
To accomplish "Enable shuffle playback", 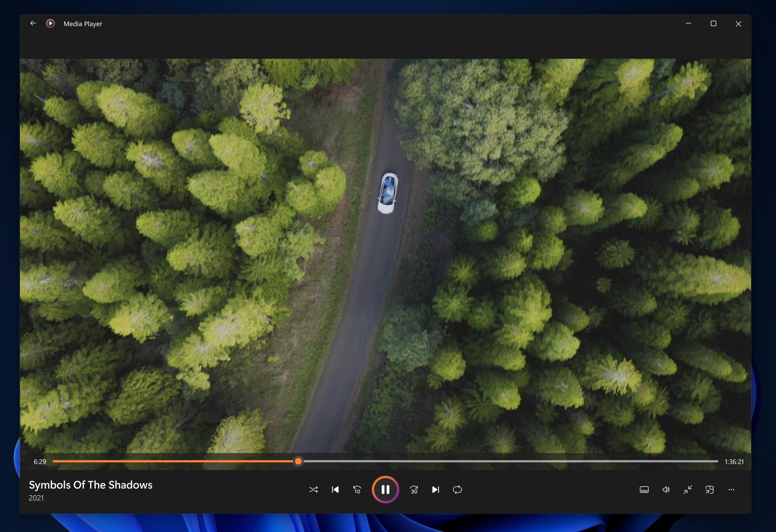I will 313,490.
